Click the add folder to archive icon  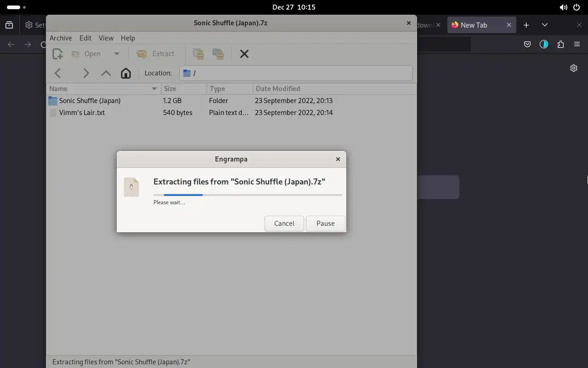coord(218,54)
